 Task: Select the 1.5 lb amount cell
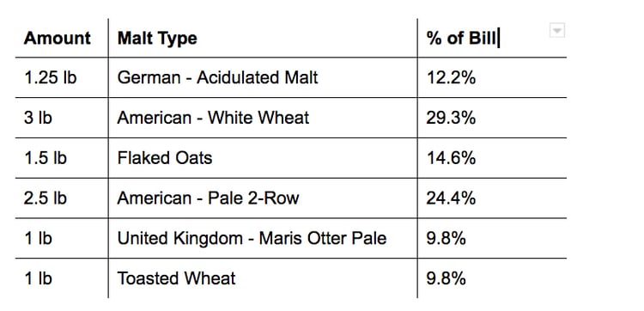click(x=62, y=158)
